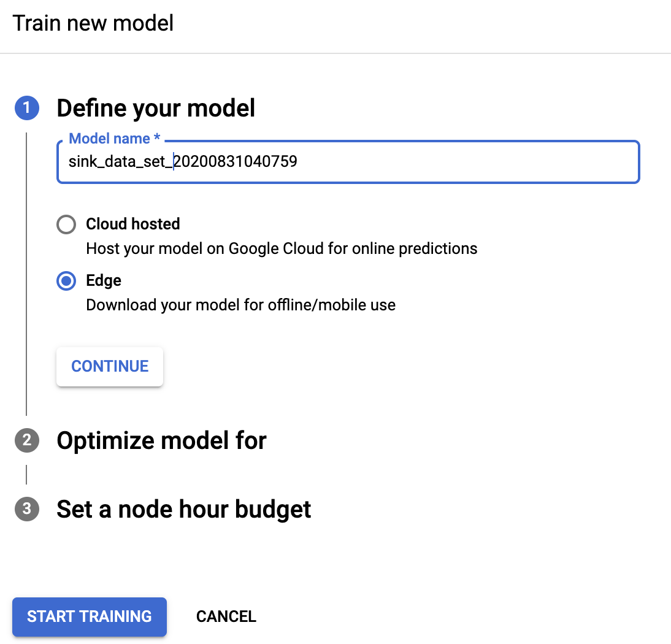The width and height of the screenshot is (671, 644).
Task: Click the short connector line between steps 2 and 3
Action: 26,475
